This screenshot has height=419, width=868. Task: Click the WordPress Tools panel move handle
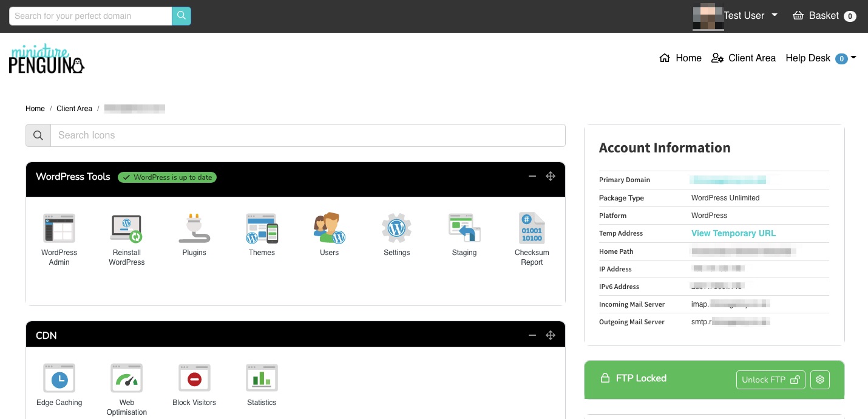click(551, 177)
